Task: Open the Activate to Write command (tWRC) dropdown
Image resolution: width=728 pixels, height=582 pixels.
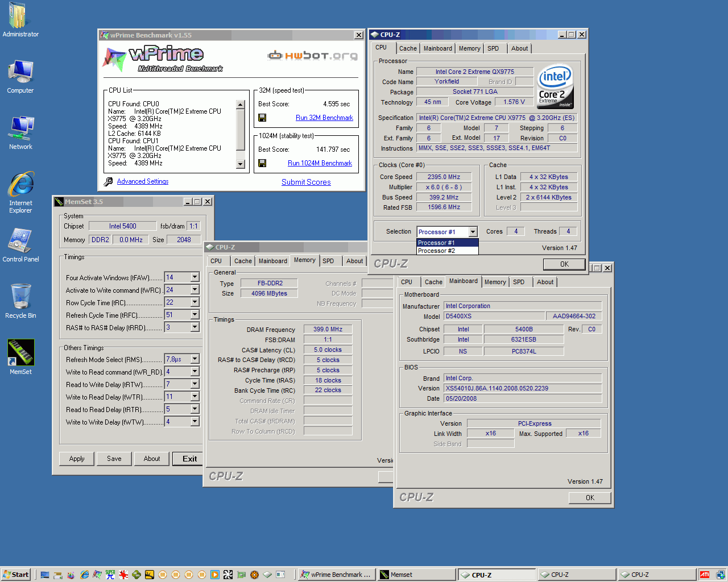Action: pos(195,290)
